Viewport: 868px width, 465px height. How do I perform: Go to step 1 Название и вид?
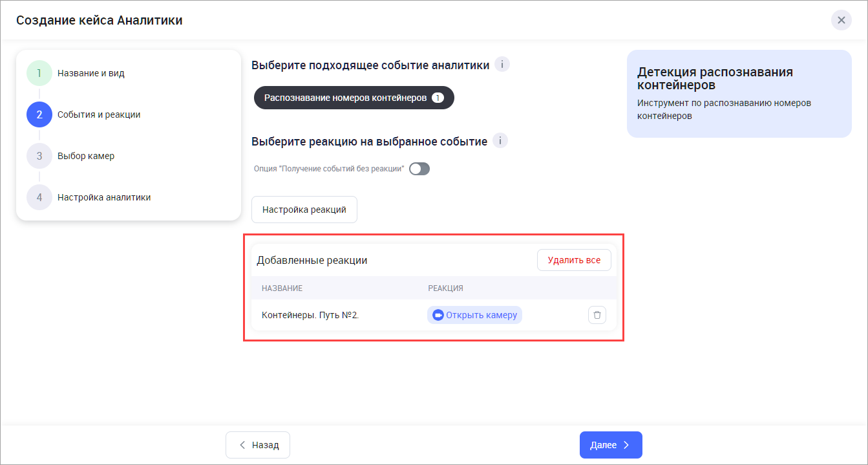(90, 73)
